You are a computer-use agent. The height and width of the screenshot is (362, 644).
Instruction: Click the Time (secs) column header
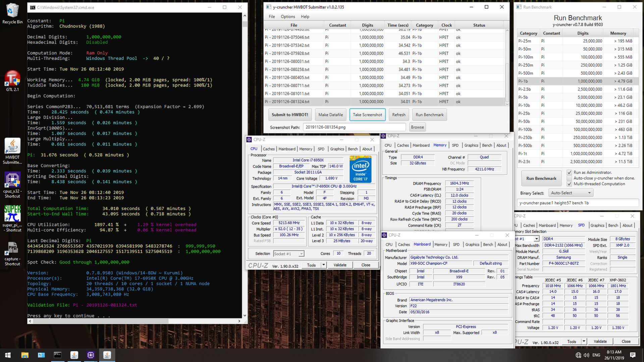click(x=398, y=25)
